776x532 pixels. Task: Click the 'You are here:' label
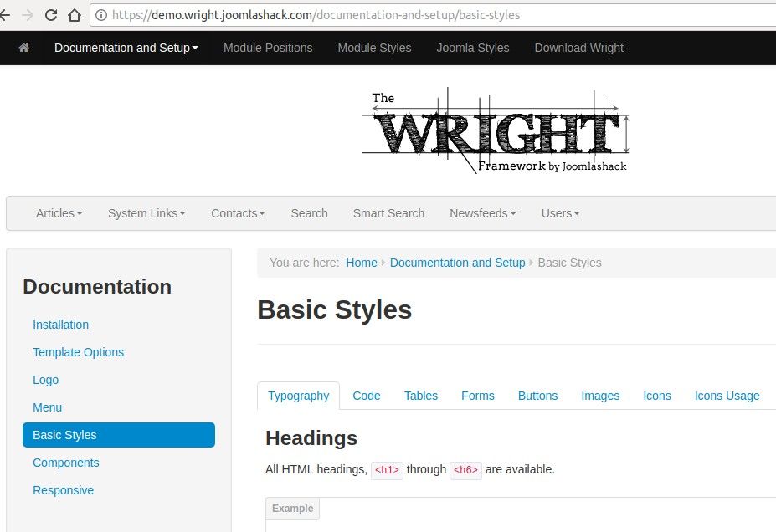click(305, 263)
